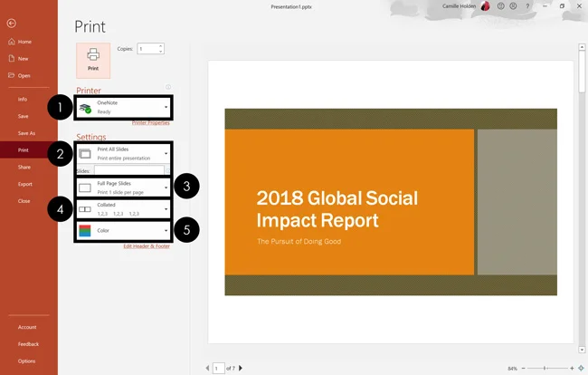Decrease copies with the down stepper arrow

(161, 51)
